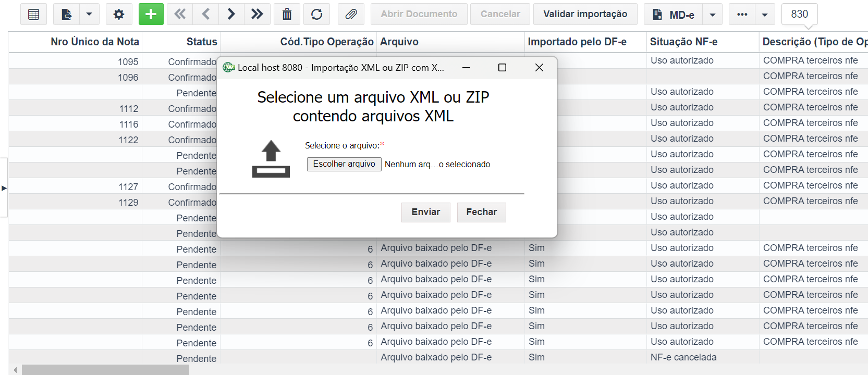Click the upload arrow icon in dialog
Viewport: 868px width, 375px height.
pos(271,159)
